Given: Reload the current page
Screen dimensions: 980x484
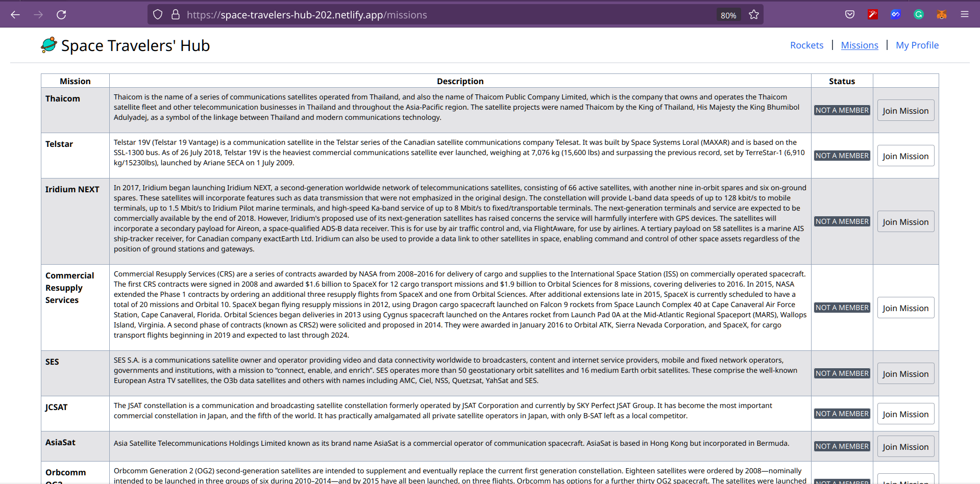Looking at the screenshot, I should 61,15.
